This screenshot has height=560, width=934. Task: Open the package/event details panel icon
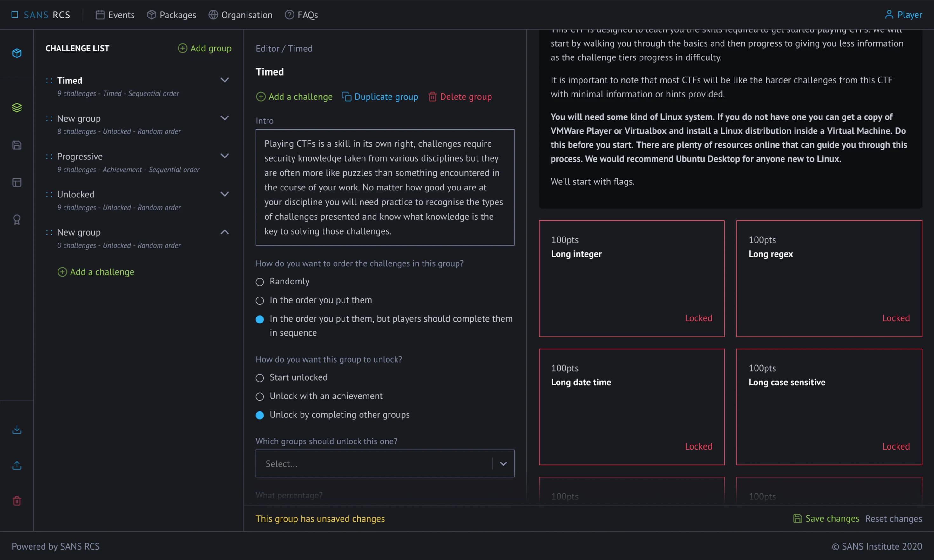tap(17, 53)
